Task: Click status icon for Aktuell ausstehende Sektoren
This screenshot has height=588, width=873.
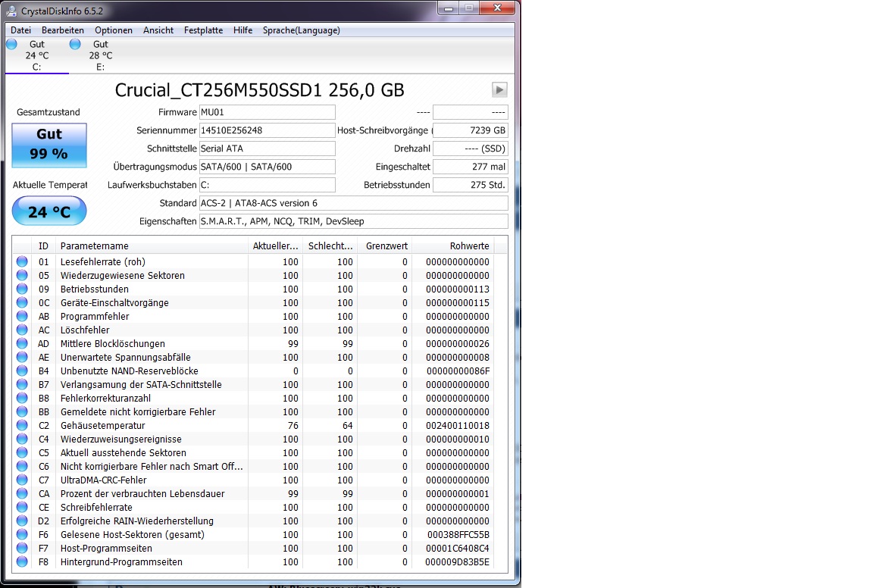Action: click(22, 452)
